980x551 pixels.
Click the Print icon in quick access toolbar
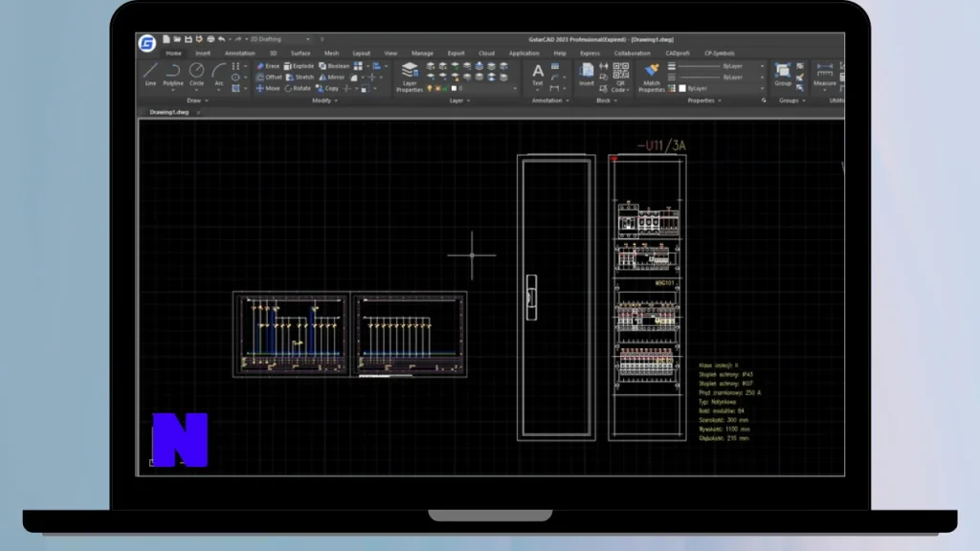211,38
